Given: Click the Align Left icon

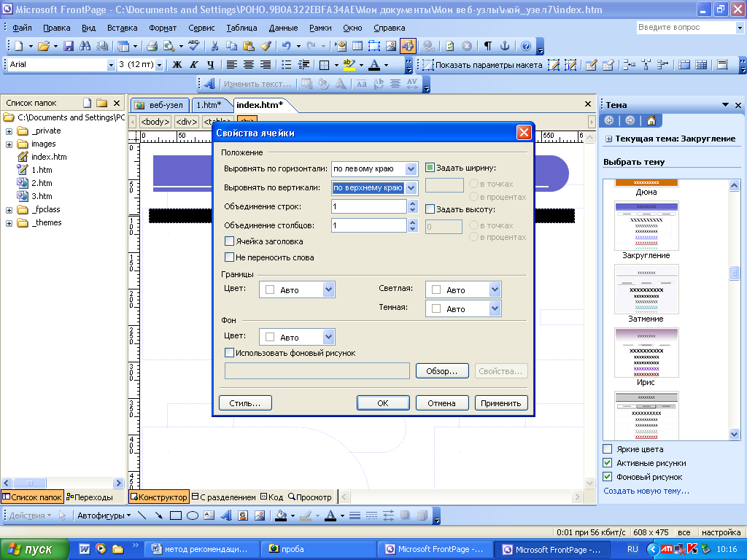Looking at the screenshot, I should (231, 65).
